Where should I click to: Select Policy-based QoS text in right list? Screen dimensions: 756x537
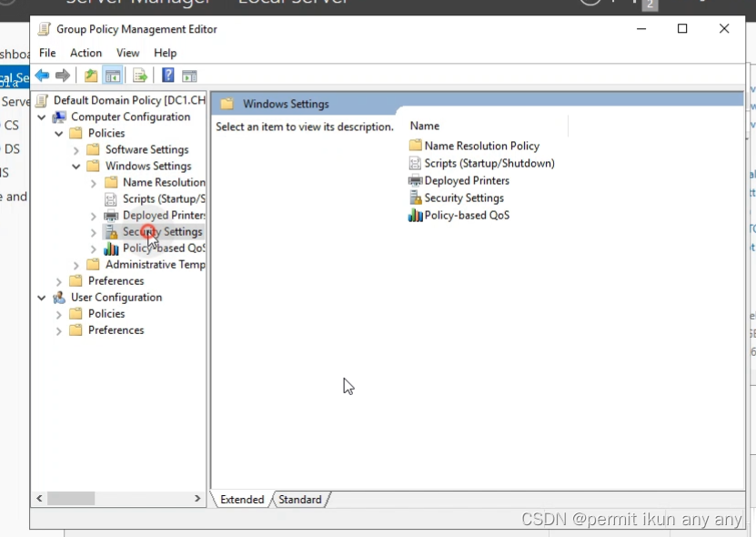coord(467,215)
